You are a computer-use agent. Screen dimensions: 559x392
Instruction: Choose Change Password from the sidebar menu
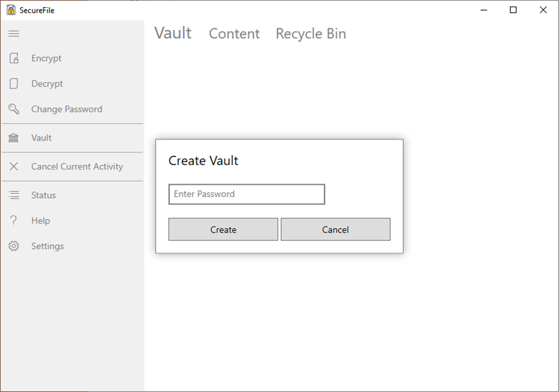(x=67, y=109)
